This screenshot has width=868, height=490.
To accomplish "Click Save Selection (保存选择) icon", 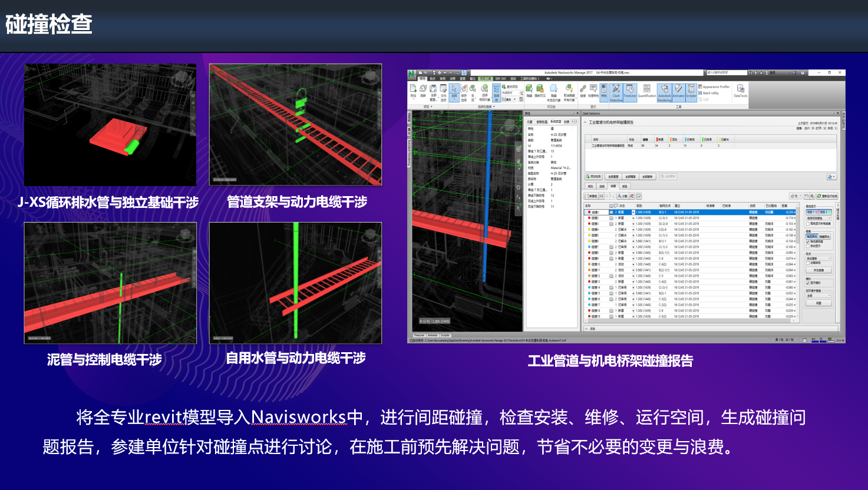I will coord(464,92).
